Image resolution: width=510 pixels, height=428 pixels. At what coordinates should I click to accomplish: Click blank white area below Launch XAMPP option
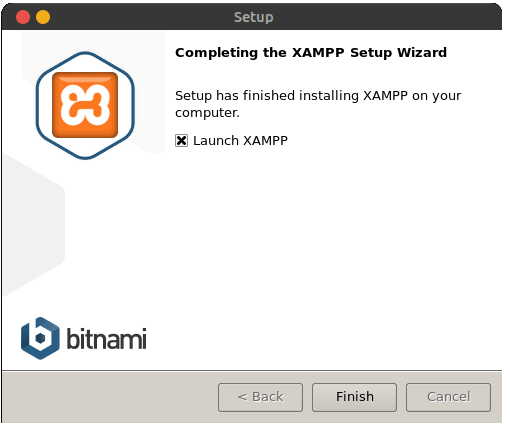pyautogui.click(x=333, y=250)
